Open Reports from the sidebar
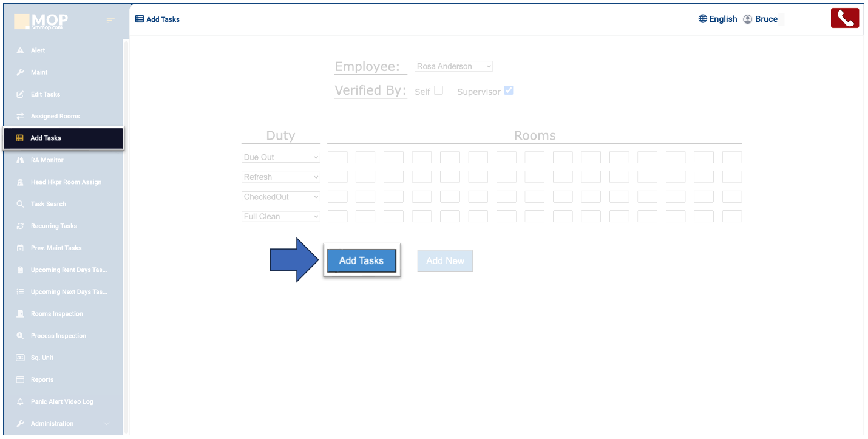 (42, 379)
